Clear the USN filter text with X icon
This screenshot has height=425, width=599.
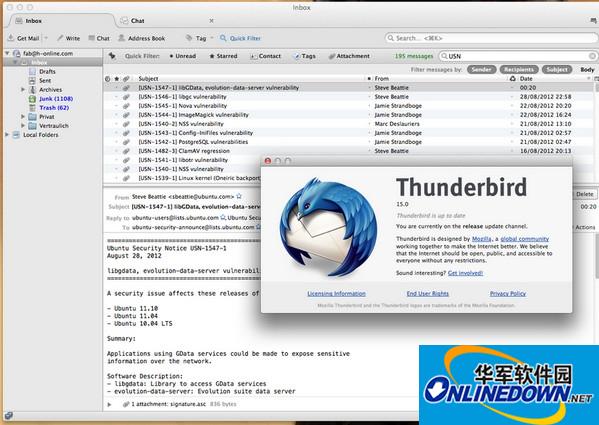592,56
